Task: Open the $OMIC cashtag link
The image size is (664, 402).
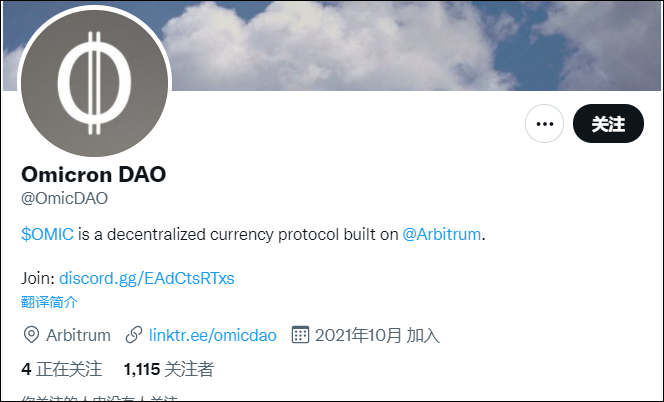Action: pos(47,234)
